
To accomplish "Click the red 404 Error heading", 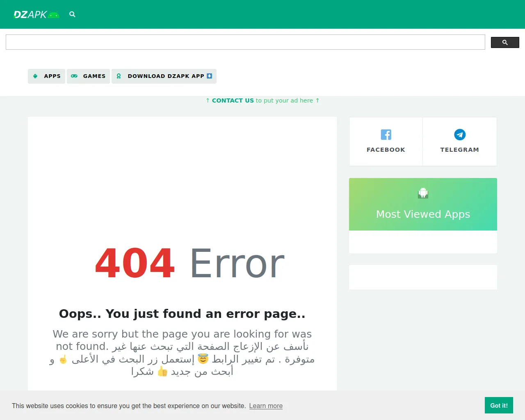I will tap(189, 263).
